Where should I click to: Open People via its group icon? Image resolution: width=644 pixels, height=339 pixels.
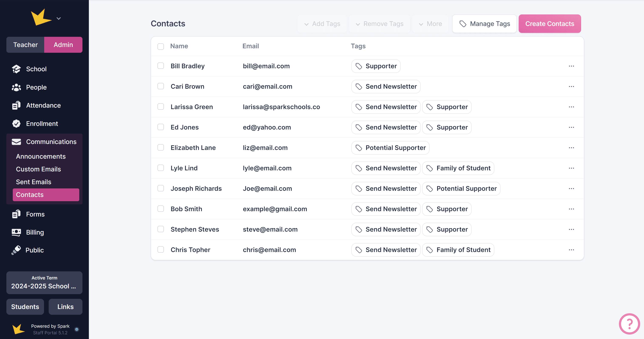click(x=16, y=87)
